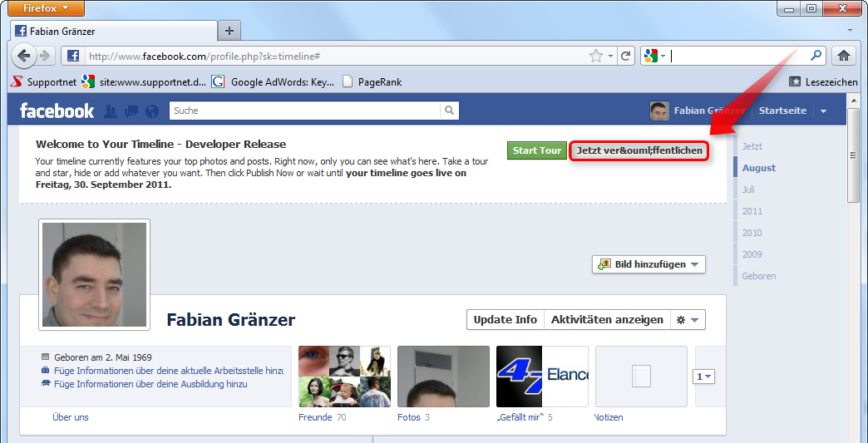Open the Freunde 70 link

point(323,417)
